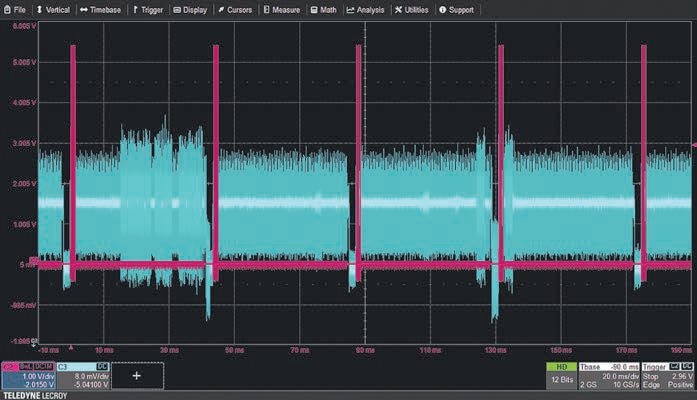Click the 2 GS memory length readout
Screen dimensions: 697x400
pyautogui.click(x=588, y=385)
